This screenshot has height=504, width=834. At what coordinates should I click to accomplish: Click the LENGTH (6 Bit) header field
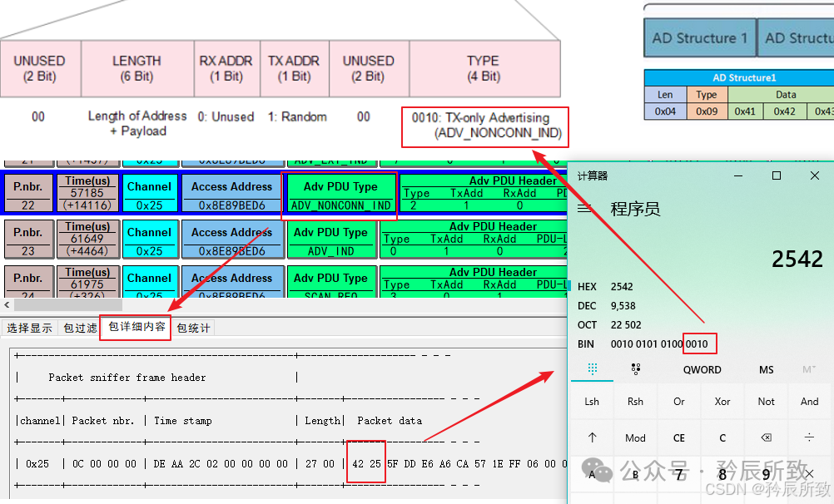137,68
